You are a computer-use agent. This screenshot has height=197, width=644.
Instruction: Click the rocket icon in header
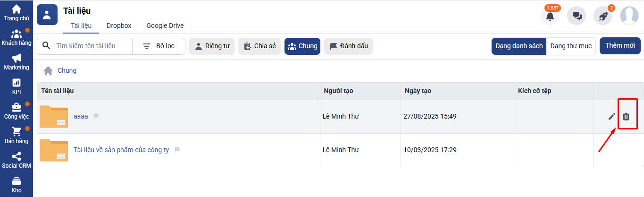603,16
